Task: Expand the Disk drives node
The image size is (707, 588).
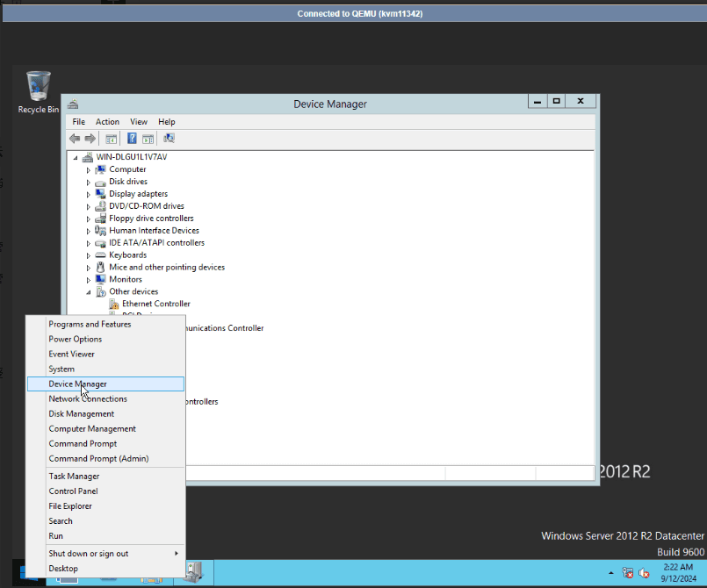Action: pyautogui.click(x=89, y=183)
